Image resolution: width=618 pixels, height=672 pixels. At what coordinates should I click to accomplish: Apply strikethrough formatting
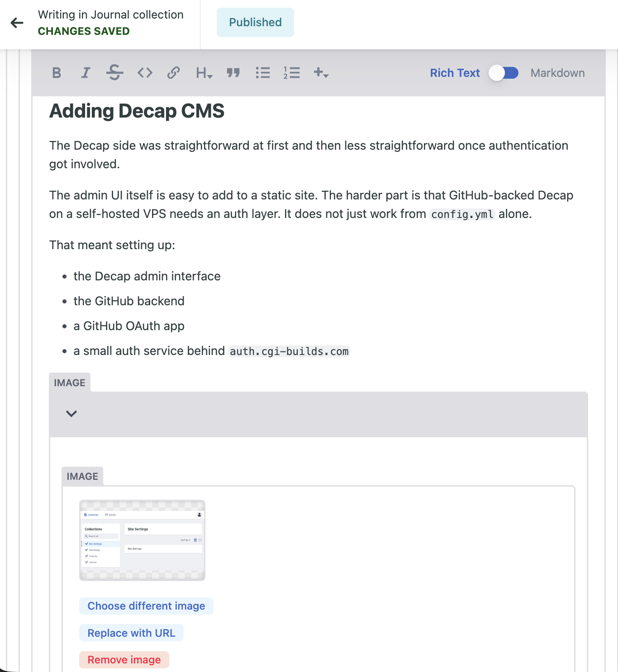coord(114,73)
